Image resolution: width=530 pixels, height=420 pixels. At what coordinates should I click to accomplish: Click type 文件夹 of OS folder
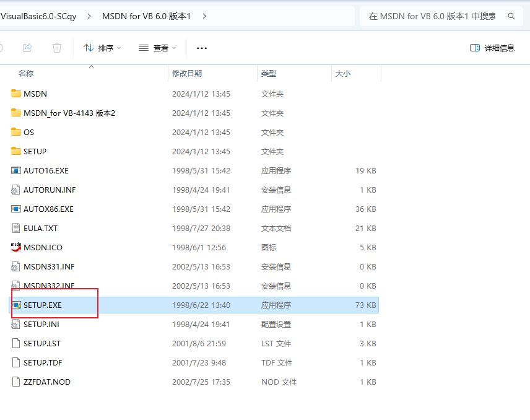click(272, 132)
